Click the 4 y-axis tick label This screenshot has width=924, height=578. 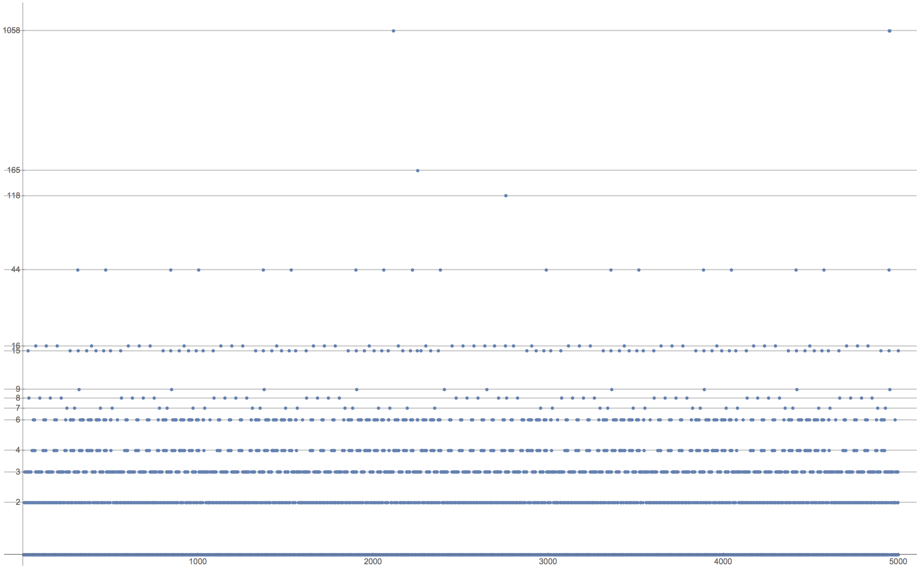18,450
